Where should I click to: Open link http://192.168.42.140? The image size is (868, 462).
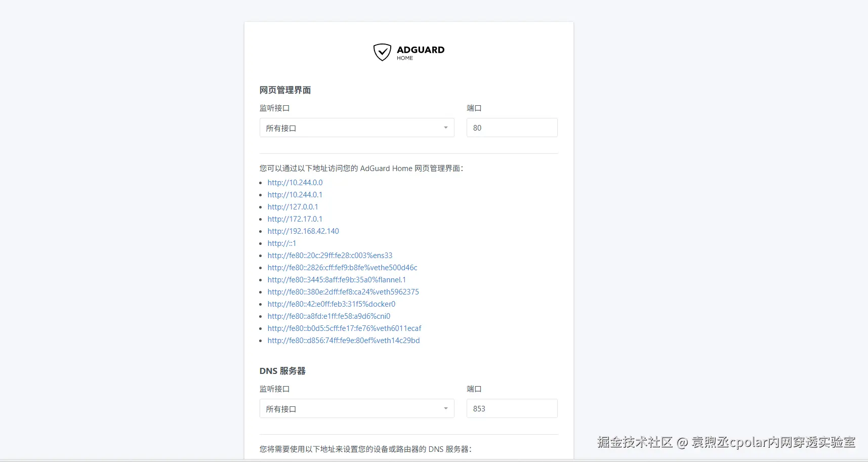click(x=303, y=231)
